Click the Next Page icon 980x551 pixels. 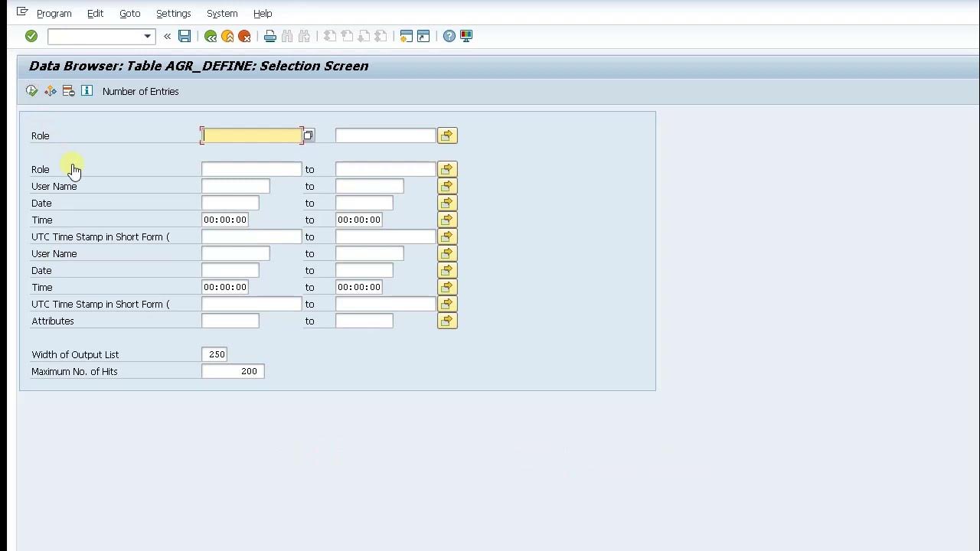point(364,36)
